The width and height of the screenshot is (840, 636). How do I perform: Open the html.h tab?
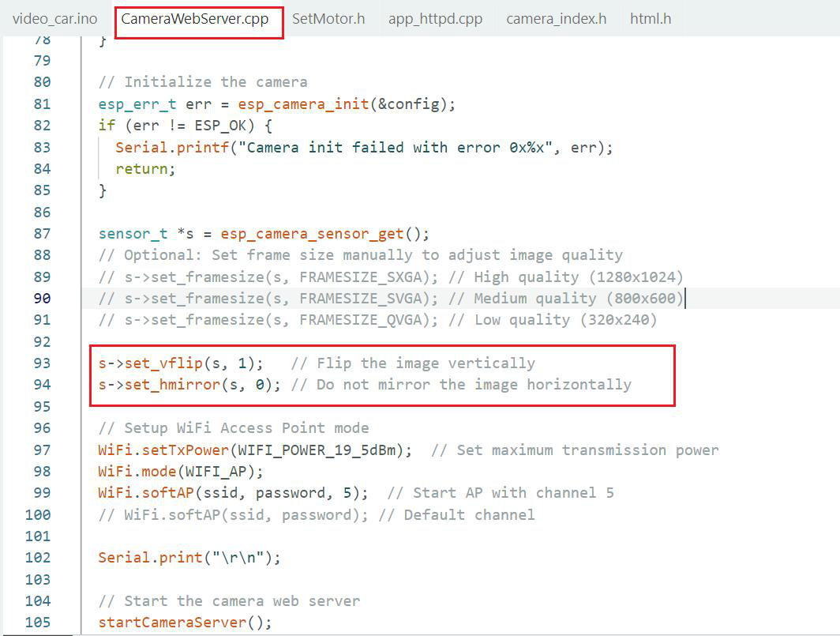(651, 19)
